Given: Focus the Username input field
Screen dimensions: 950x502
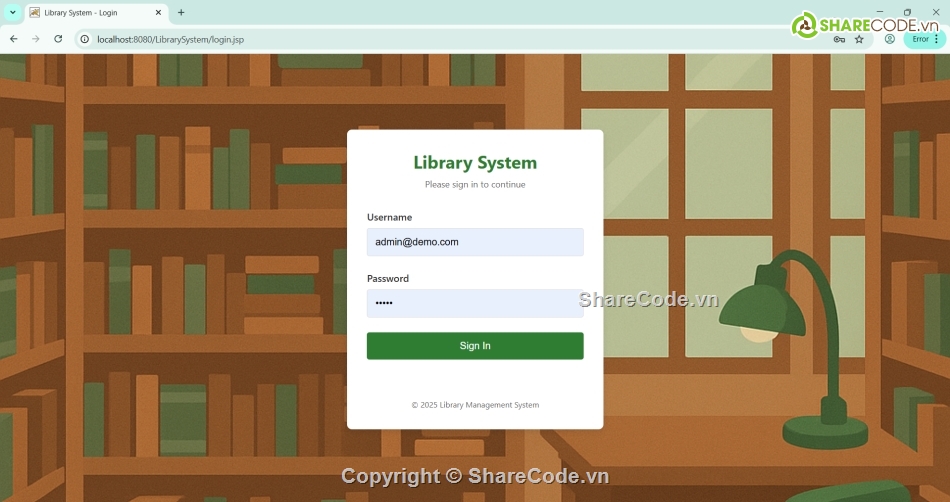Looking at the screenshot, I should point(475,242).
